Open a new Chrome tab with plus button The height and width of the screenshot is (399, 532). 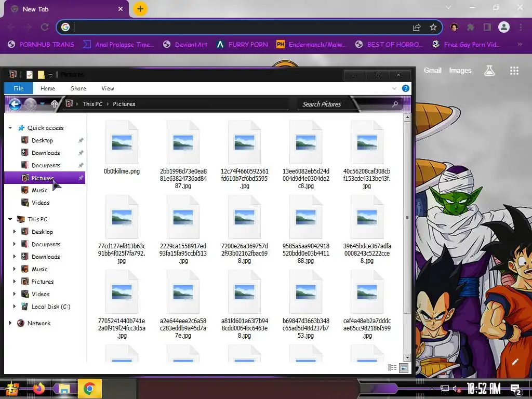140,9
